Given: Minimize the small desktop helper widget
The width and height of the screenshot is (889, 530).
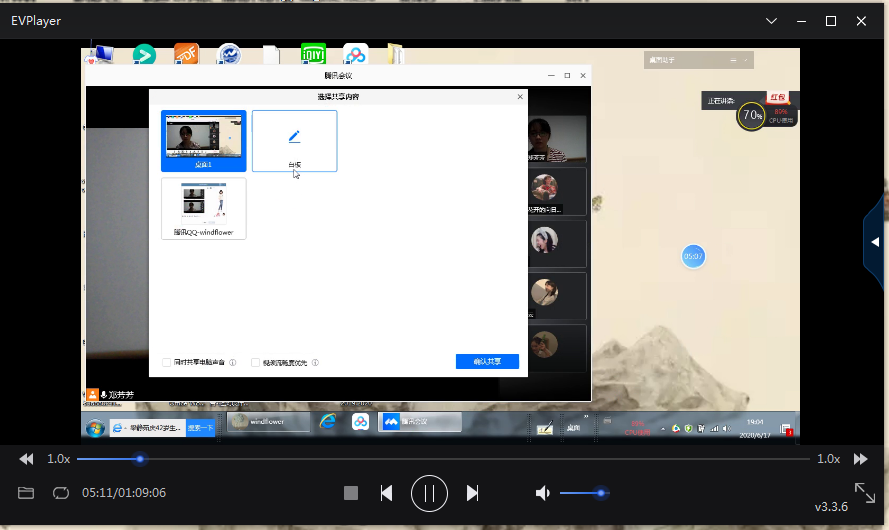Looking at the screenshot, I should point(733,60).
